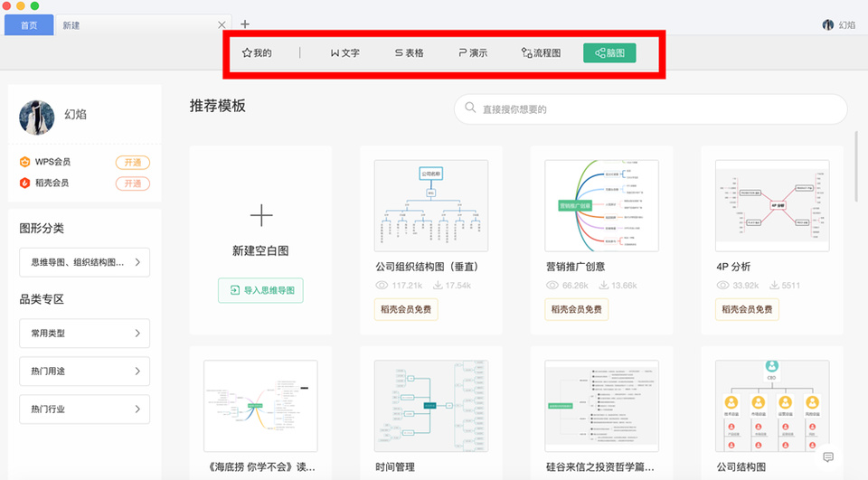Open the 公司组织结构图（垂直）template thumbnail

(x=431, y=206)
